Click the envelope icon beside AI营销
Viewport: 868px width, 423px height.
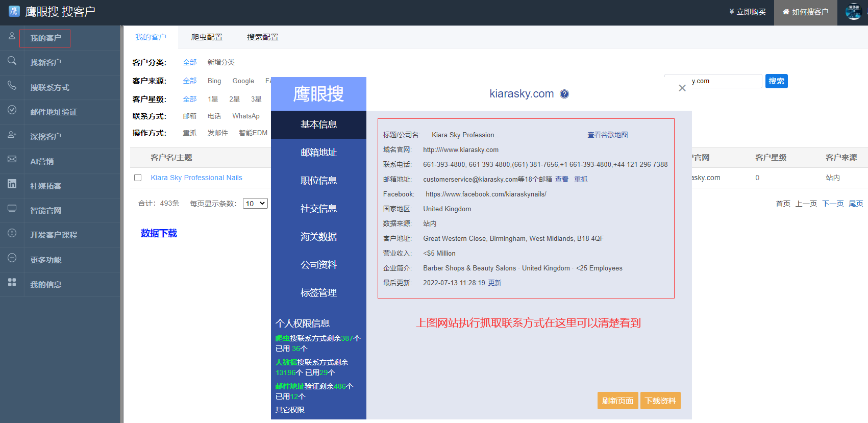pos(12,160)
